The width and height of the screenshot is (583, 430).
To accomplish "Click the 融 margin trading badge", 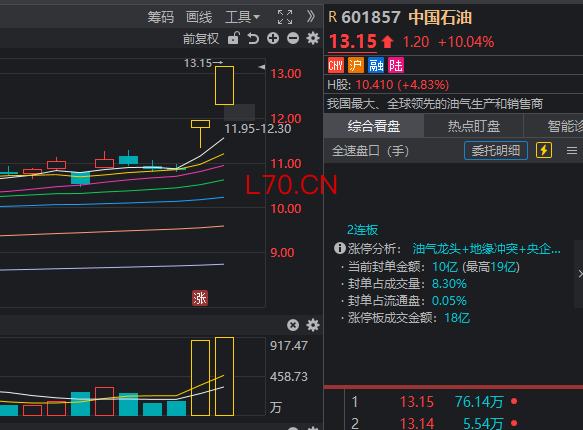I will (x=376, y=65).
